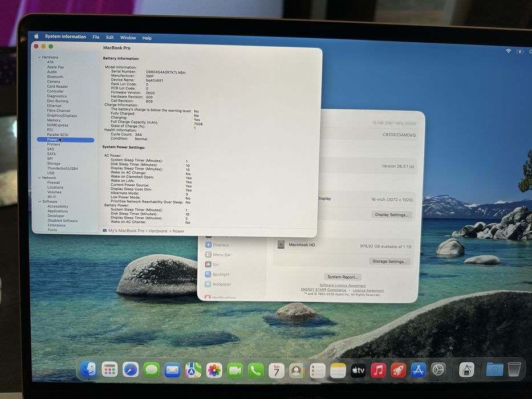Collapse the Software tree section
Image resolution: width=532 pixels, height=399 pixels.
39,201
